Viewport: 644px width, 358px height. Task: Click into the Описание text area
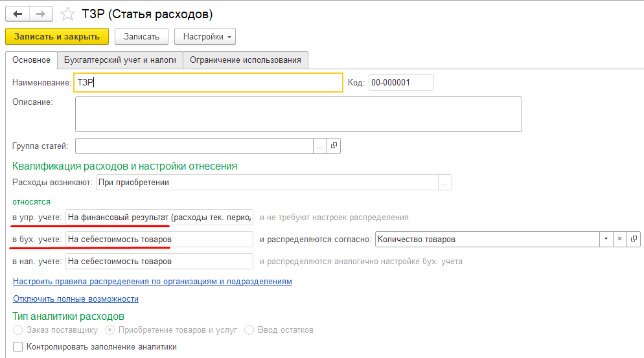point(298,114)
